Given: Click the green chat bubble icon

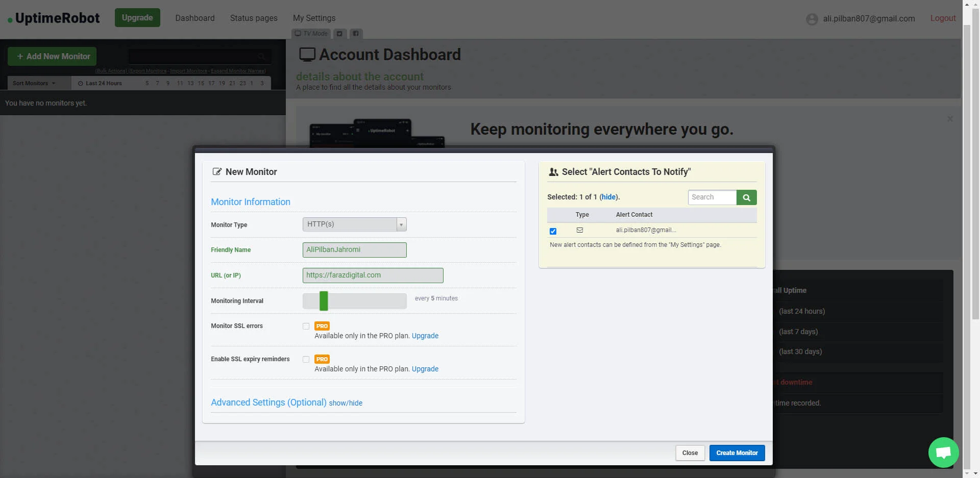Looking at the screenshot, I should click(943, 452).
